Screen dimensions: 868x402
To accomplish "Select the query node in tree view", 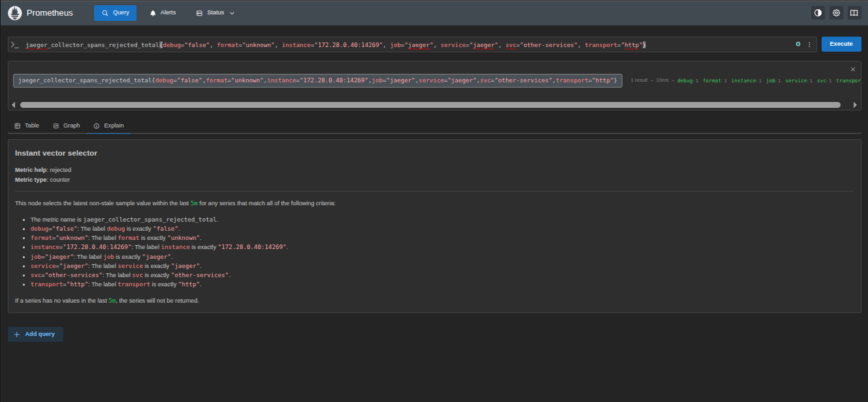I will [317, 80].
